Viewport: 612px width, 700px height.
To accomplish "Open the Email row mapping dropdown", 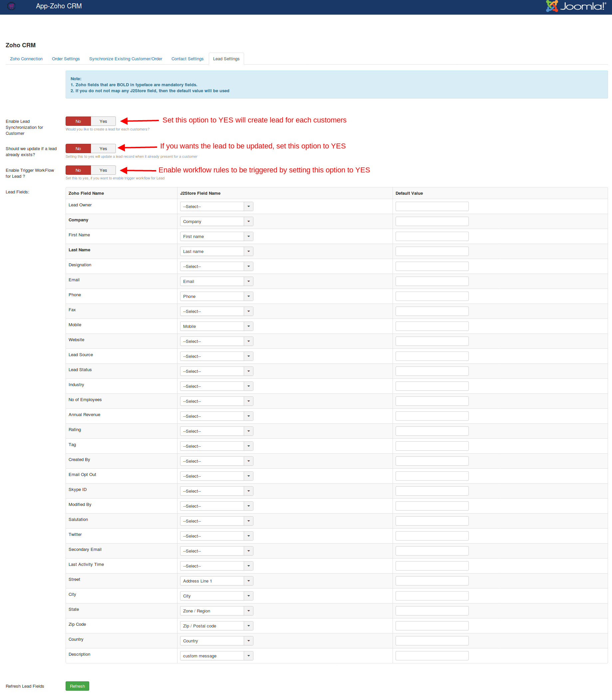I will click(x=216, y=281).
